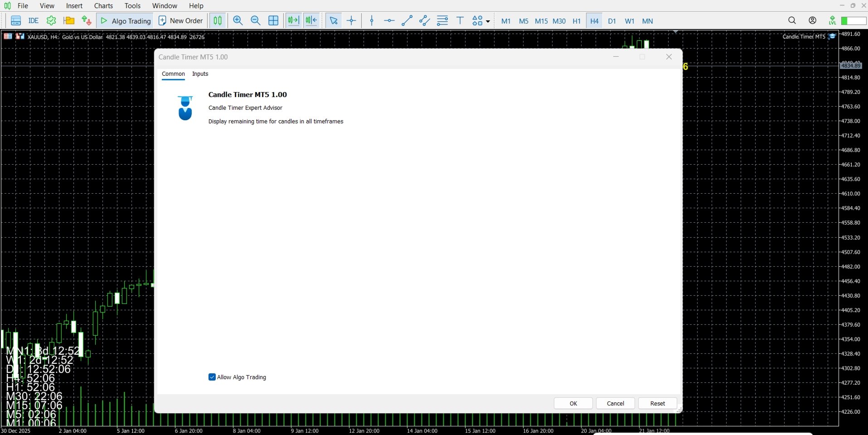Launch the MetaEditor IDE
The height and width of the screenshot is (435, 868).
(34, 21)
